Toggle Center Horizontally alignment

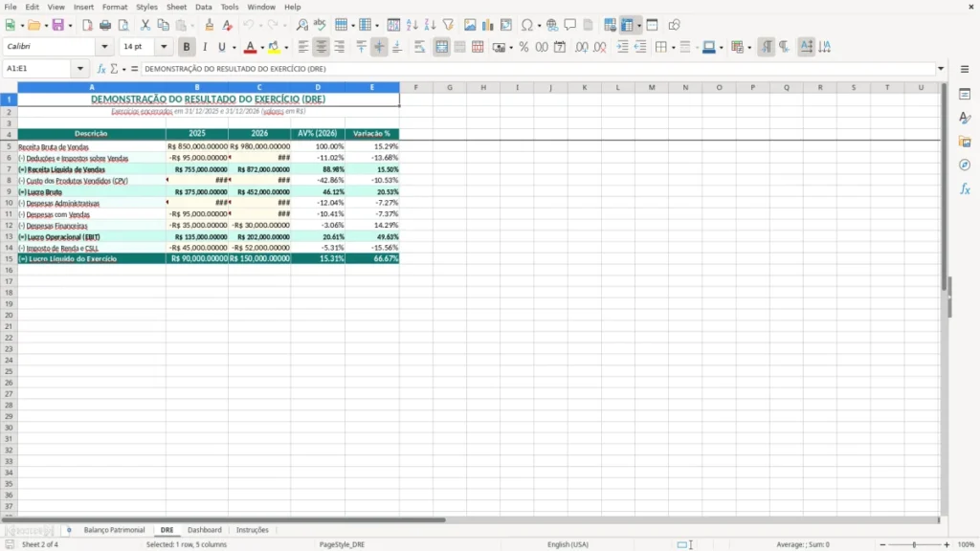(x=322, y=47)
